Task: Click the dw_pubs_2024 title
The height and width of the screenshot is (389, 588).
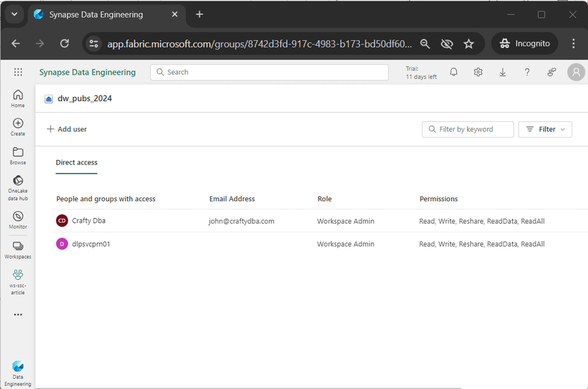Action: pos(85,99)
